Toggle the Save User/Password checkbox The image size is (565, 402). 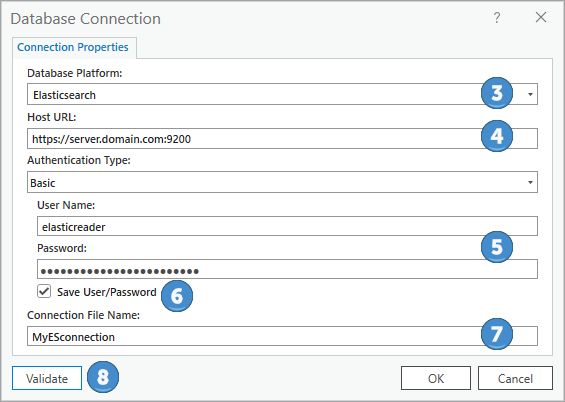(x=44, y=291)
